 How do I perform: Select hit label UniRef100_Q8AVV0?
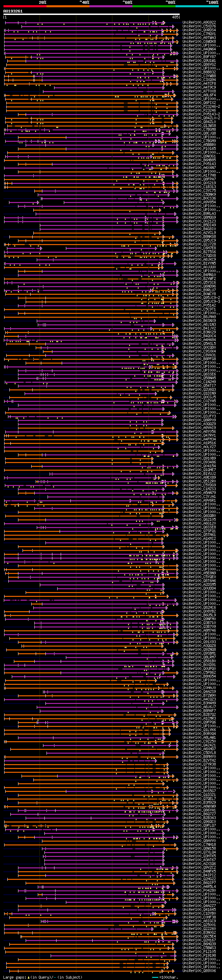199,841
